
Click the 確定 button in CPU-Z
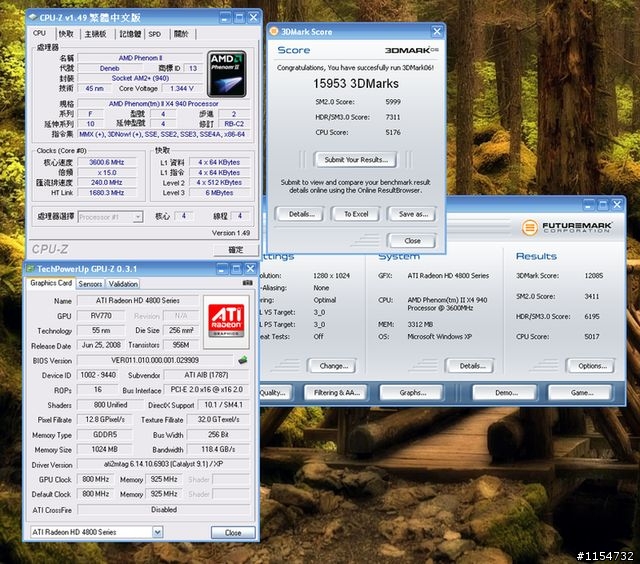pyautogui.click(x=236, y=249)
